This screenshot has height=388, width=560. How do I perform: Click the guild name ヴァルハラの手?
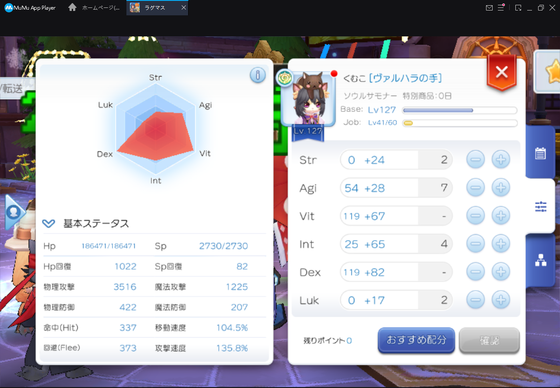pos(405,78)
